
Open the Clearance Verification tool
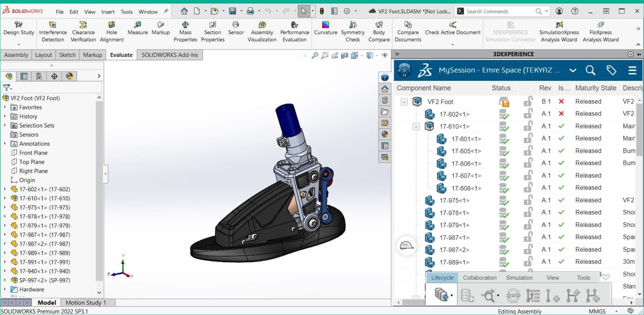(83, 29)
